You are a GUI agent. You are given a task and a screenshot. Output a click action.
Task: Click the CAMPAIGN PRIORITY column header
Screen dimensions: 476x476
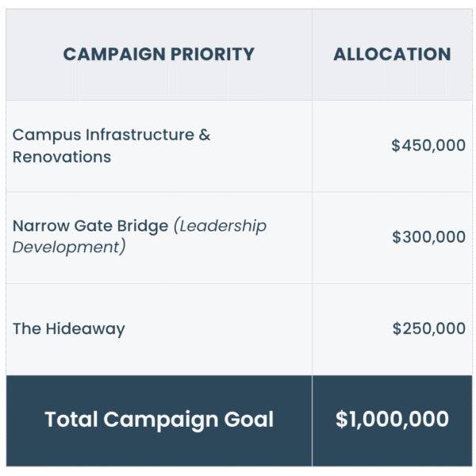click(159, 55)
